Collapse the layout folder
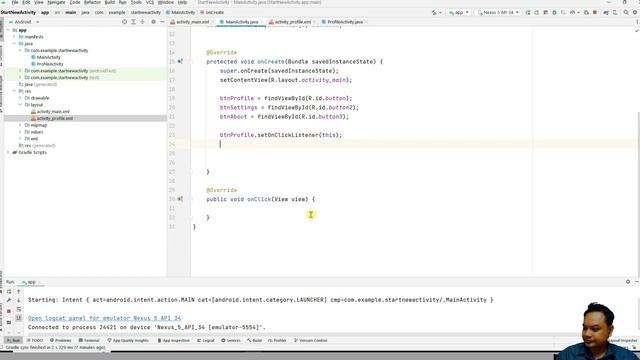 pos(20,104)
